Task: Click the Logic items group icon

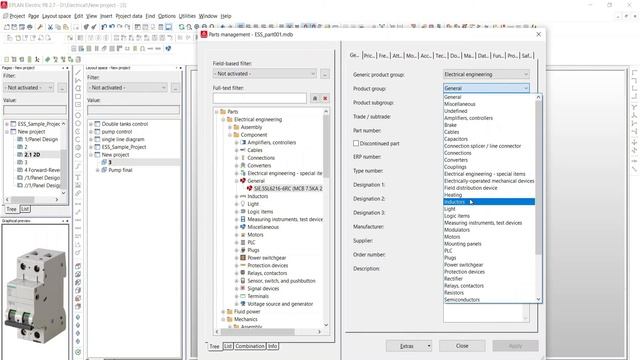Action: 243,211
